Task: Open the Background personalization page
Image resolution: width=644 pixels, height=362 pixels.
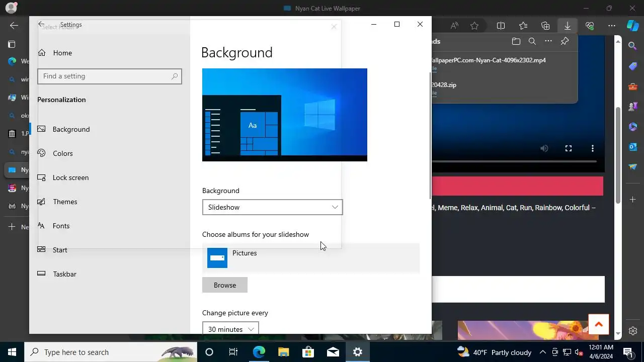Action: point(110,129)
